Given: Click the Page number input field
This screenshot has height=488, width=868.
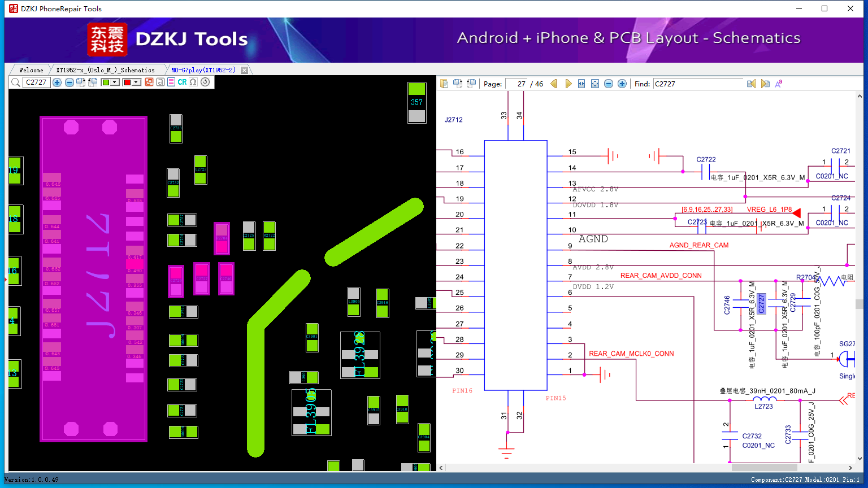Looking at the screenshot, I should pyautogui.click(x=517, y=84).
